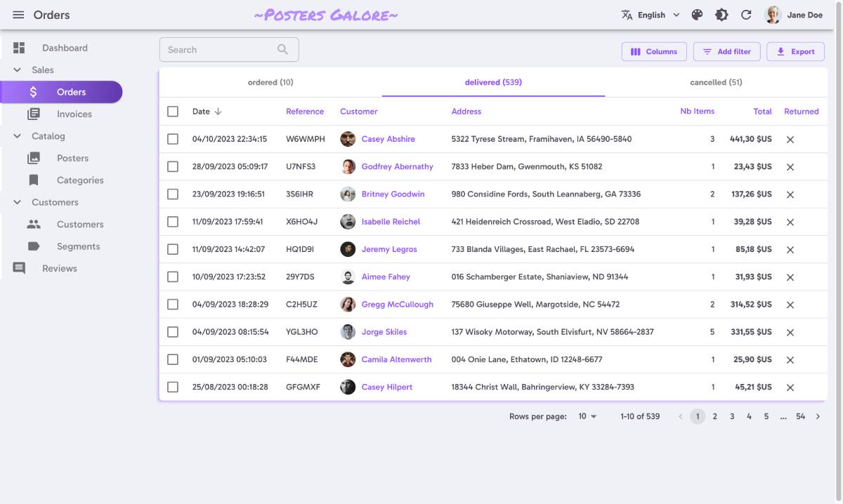Screen dimensions: 843x504
Task: Open the rows per page dropdown
Action: (x=587, y=416)
